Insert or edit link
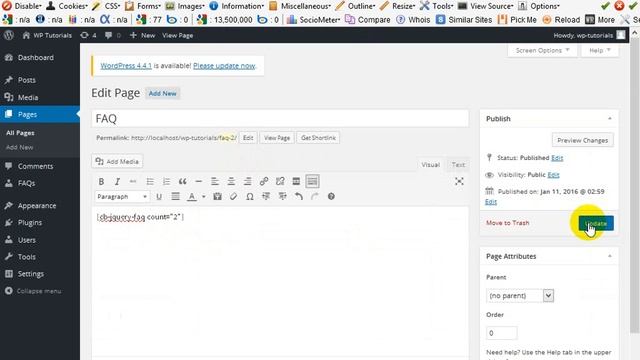 pyautogui.click(x=264, y=181)
